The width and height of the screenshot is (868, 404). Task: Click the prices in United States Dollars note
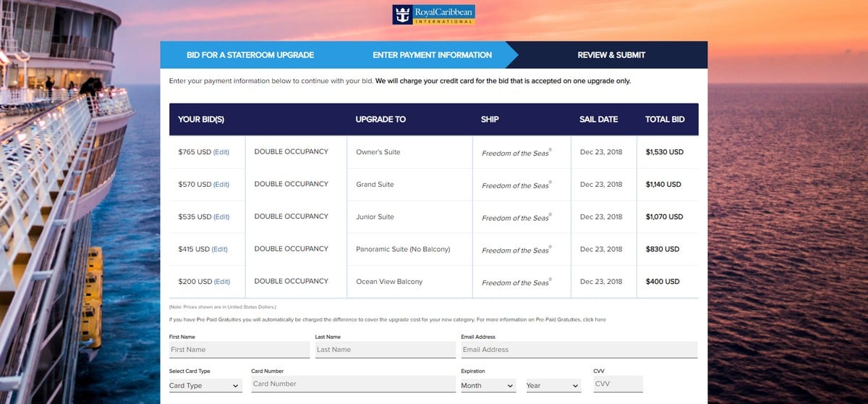point(223,307)
